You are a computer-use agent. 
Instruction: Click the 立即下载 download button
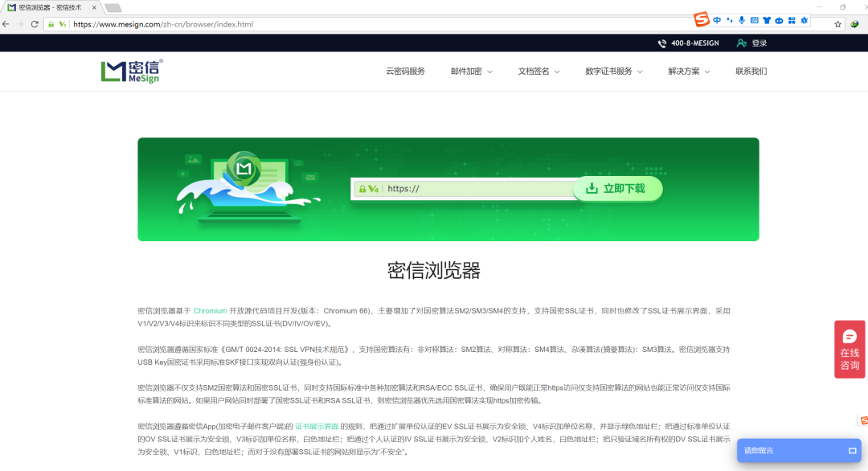point(618,189)
